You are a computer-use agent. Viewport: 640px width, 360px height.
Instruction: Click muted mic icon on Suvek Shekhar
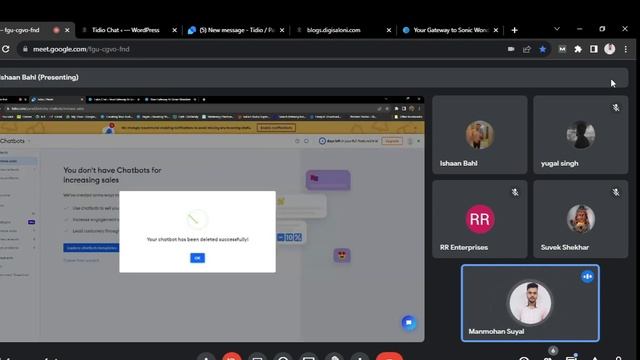pyautogui.click(x=616, y=192)
